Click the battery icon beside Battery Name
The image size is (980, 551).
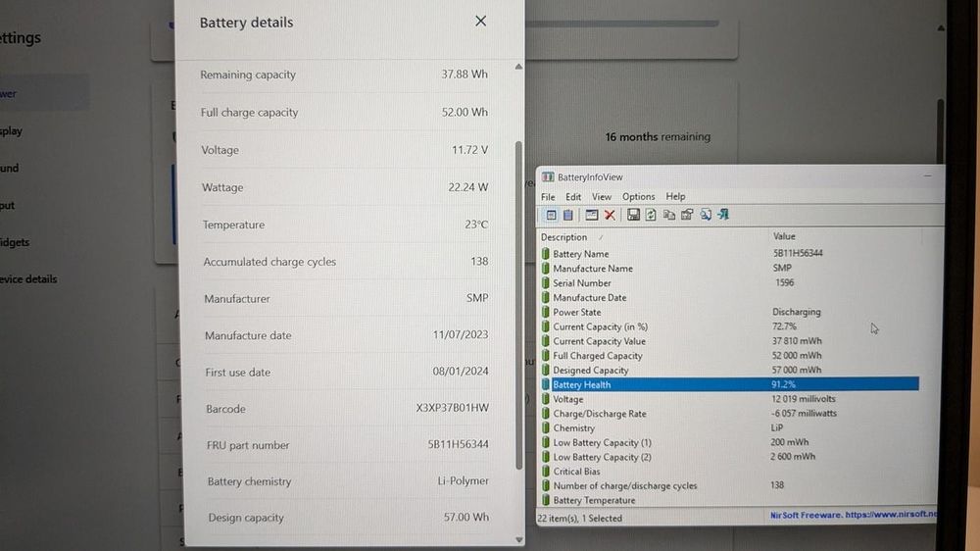point(546,253)
